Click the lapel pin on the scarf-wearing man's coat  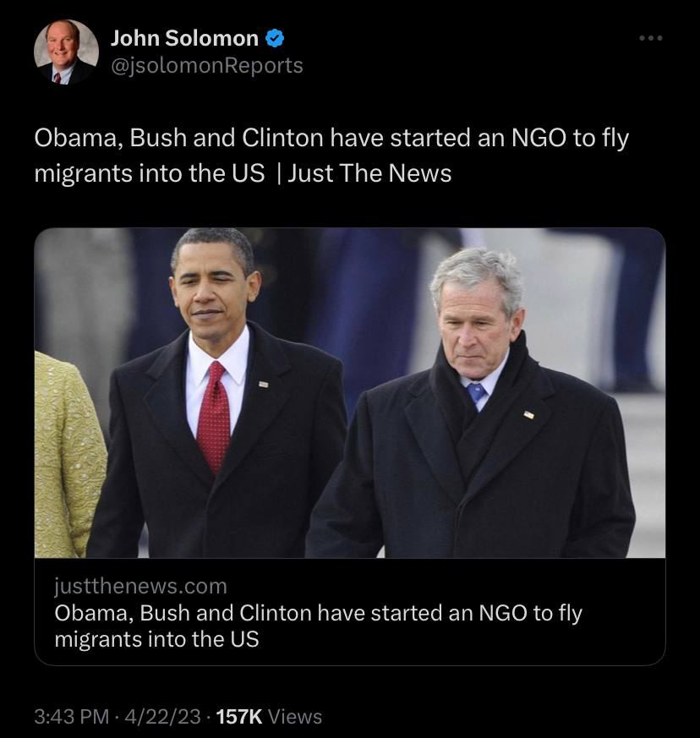(x=528, y=415)
